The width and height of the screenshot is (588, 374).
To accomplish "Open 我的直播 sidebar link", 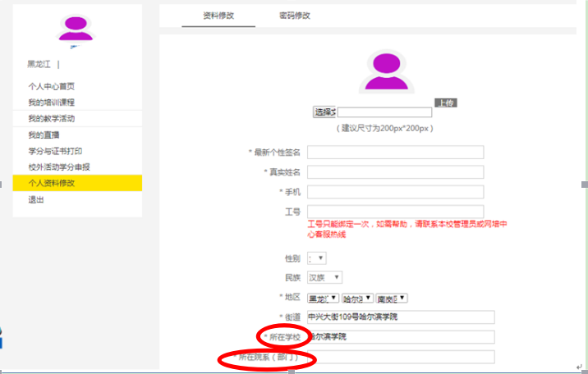I will [x=44, y=135].
